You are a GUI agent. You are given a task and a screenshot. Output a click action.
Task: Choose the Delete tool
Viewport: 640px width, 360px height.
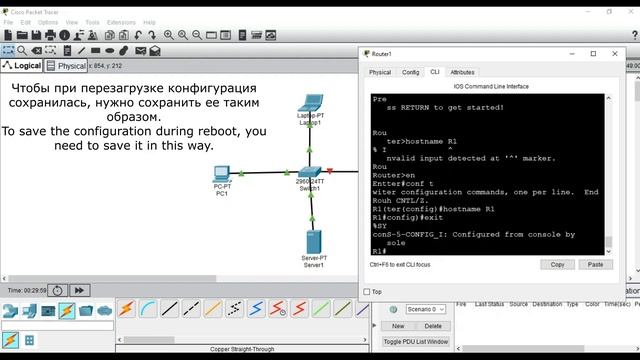pyautogui.click(x=36, y=51)
